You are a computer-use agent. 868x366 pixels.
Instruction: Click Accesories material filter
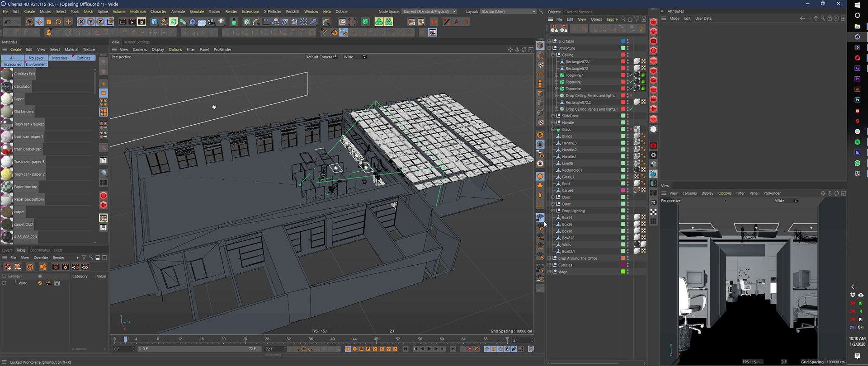pyautogui.click(x=12, y=64)
